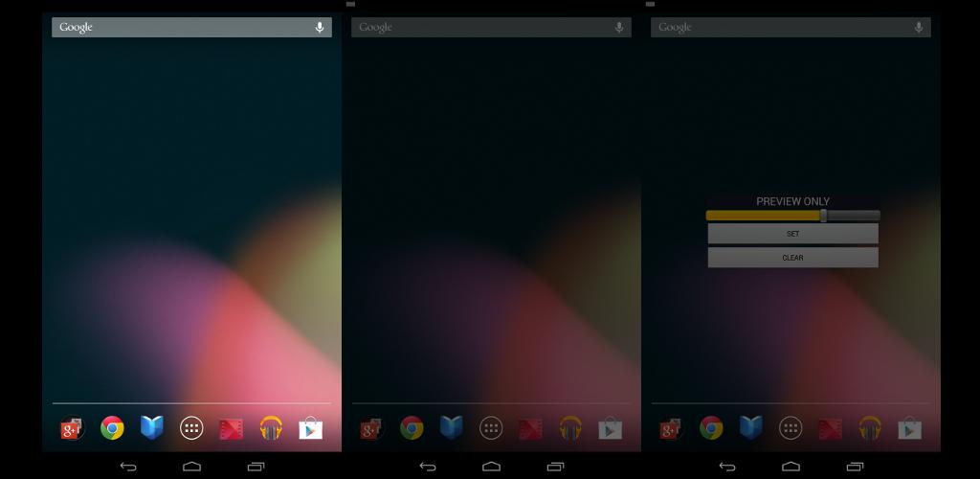Tap Recent apps on middle screen
The width and height of the screenshot is (980, 479).
coord(555,467)
